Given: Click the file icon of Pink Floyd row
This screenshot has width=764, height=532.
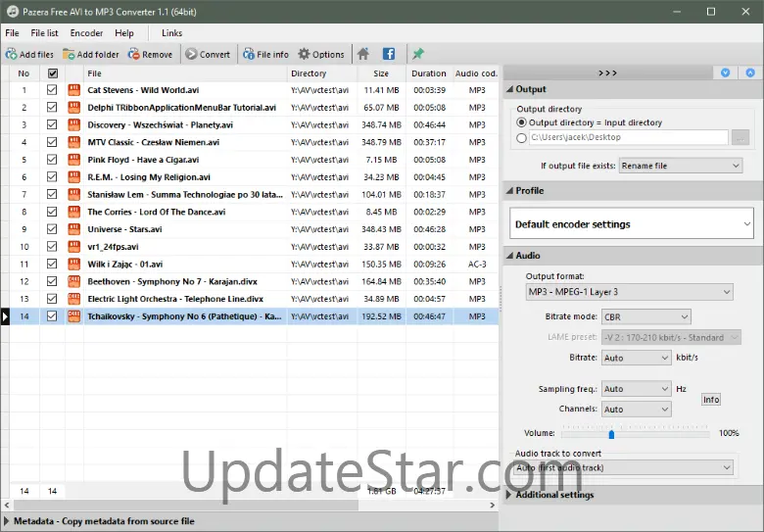Looking at the screenshot, I should pos(74,160).
